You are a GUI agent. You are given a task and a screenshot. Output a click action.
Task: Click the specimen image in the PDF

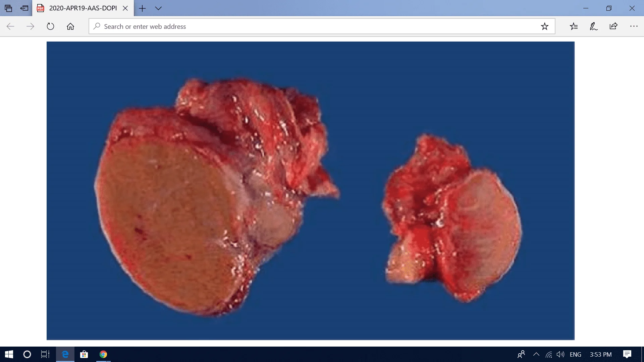310,191
